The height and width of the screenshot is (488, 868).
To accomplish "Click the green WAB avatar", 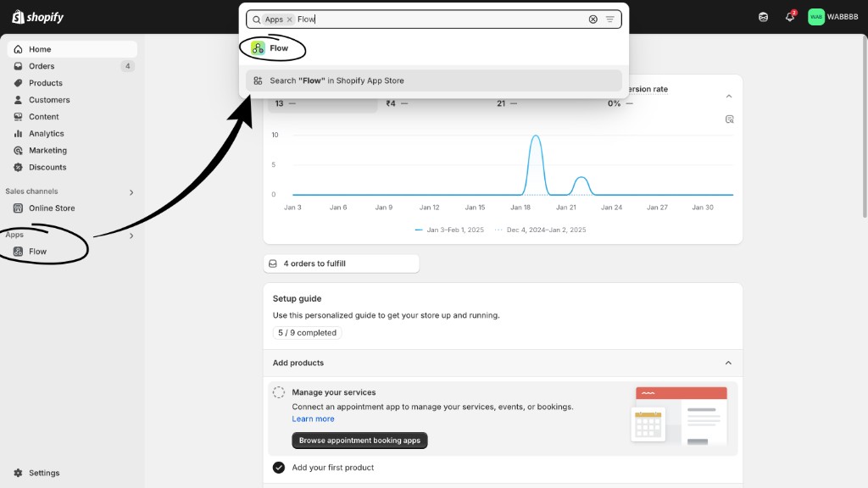I will tap(816, 17).
